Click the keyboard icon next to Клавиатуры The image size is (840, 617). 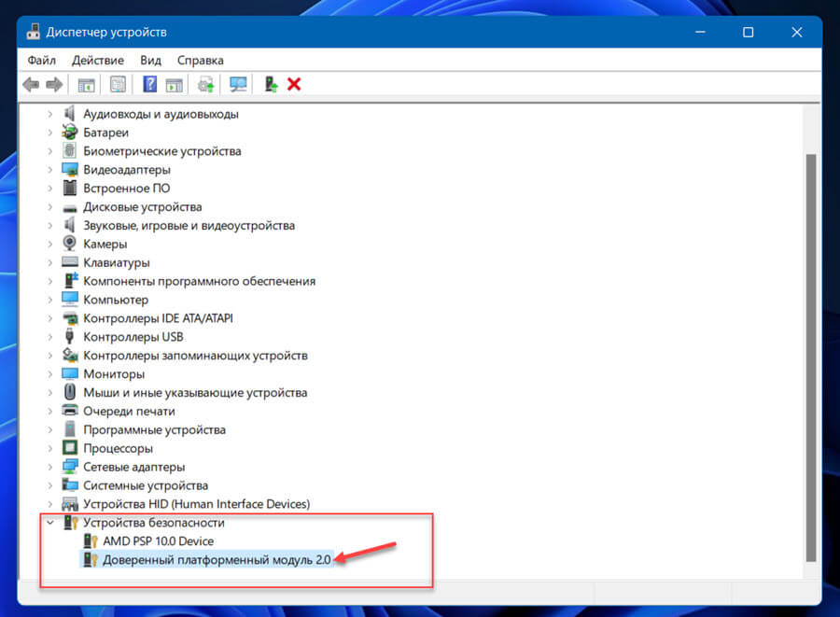[x=70, y=262]
